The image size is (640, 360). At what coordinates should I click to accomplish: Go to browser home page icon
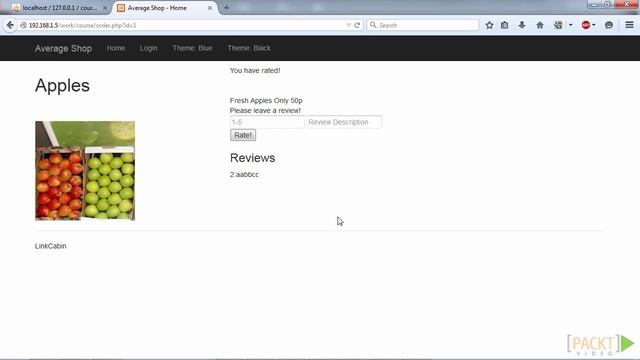(540, 25)
